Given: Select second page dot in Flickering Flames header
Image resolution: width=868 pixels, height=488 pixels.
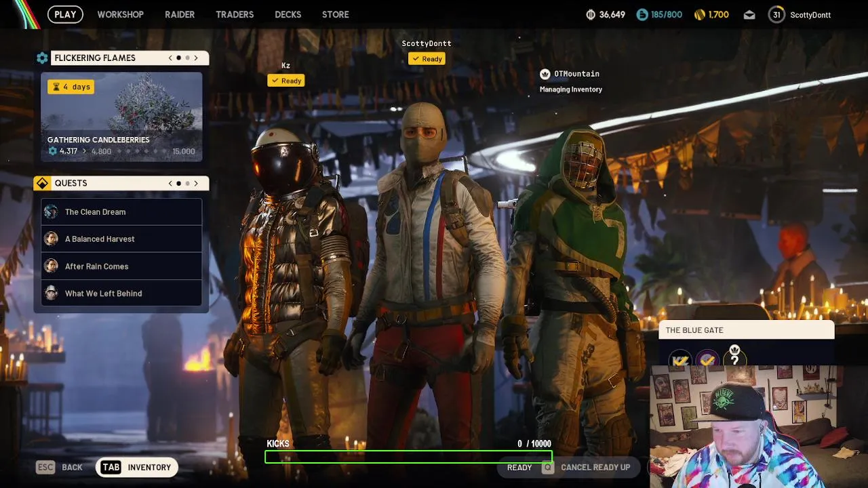Looking at the screenshot, I should pos(187,58).
